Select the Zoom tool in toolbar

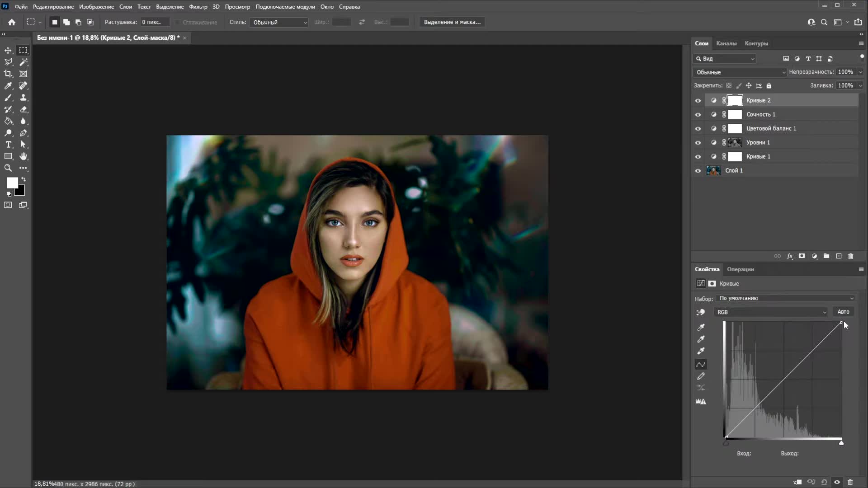[8, 168]
